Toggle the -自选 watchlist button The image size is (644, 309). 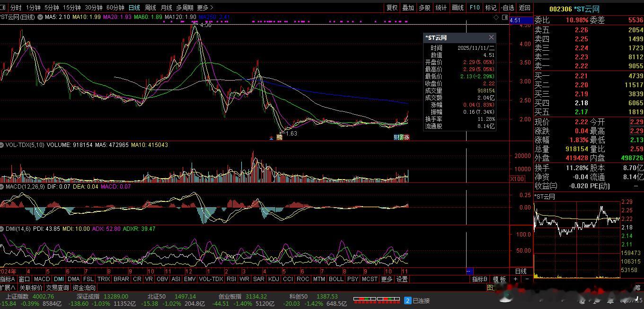pos(507,8)
